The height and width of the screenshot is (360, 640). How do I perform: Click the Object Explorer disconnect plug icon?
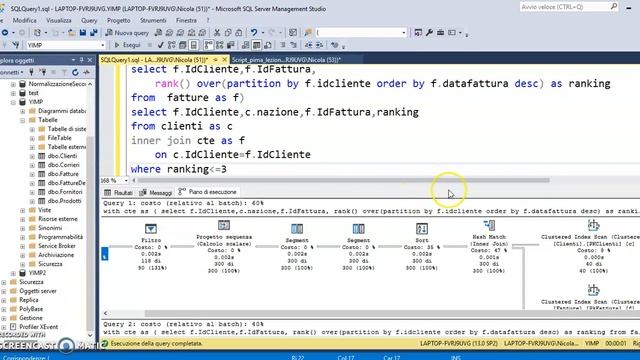tap(42, 72)
